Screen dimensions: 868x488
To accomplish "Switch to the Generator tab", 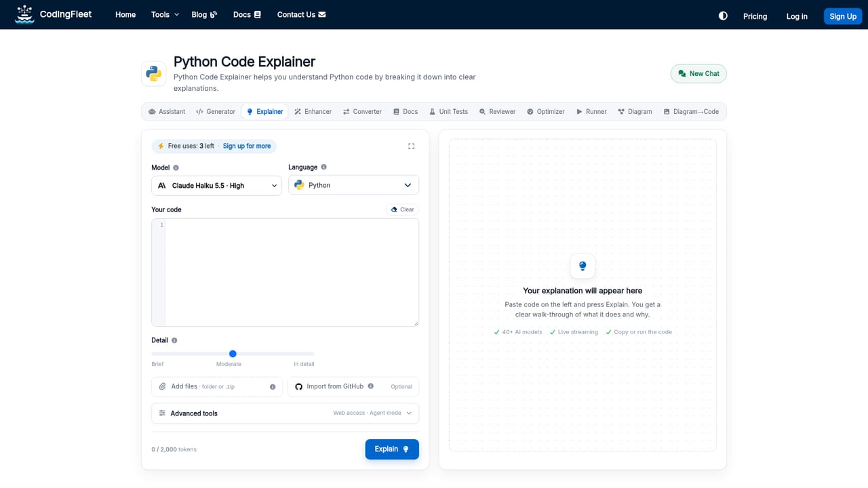I will (x=216, y=112).
